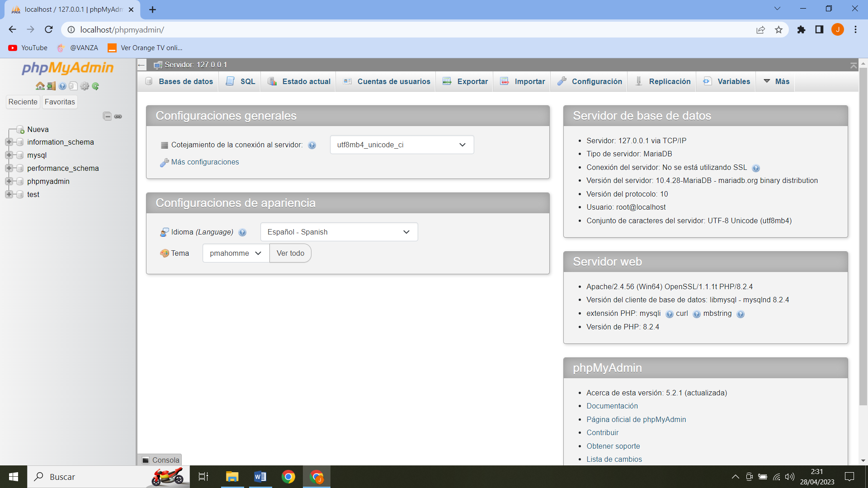The width and height of the screenshot is (868, 488).
Task: Expand the test database tree
Action: click(x=9, y=194)
